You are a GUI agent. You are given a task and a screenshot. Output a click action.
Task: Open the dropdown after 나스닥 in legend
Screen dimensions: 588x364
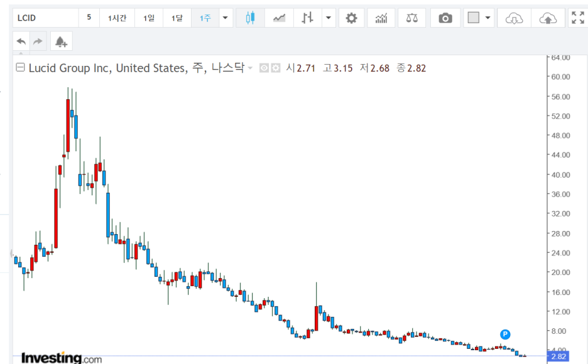click(250, 68)
